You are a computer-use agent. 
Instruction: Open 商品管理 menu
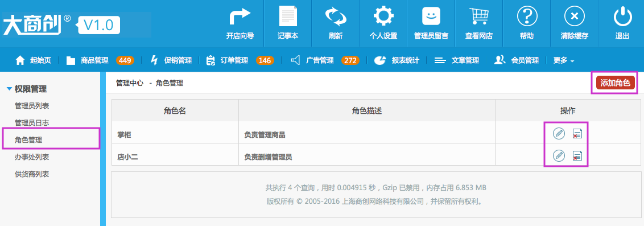(x=88, y=60)
